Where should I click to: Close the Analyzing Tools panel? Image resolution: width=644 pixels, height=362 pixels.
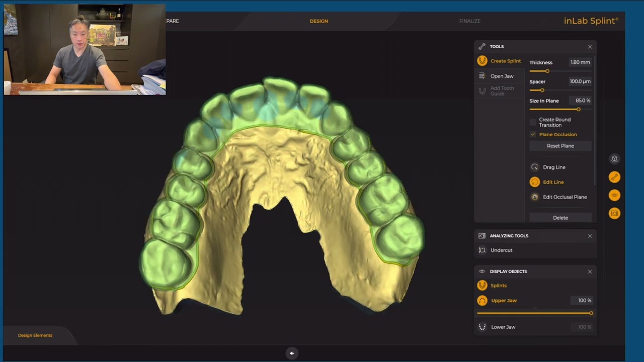click(x=590, y=236)
